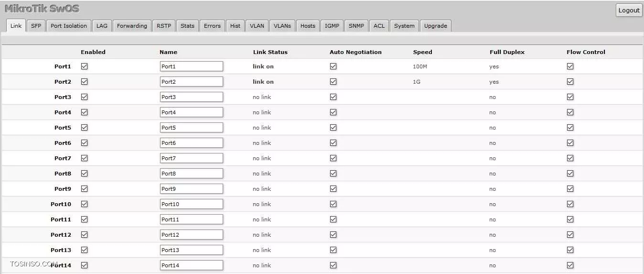Viewport: 644px width, 274px height.
Task: Open the ACL tab
Action: [x=379, y=26]
